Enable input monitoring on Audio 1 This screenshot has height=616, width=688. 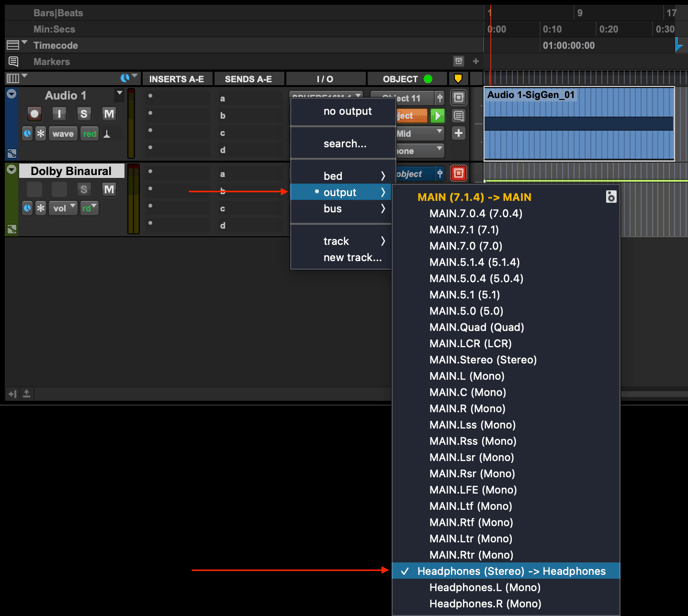coord(59,114)
